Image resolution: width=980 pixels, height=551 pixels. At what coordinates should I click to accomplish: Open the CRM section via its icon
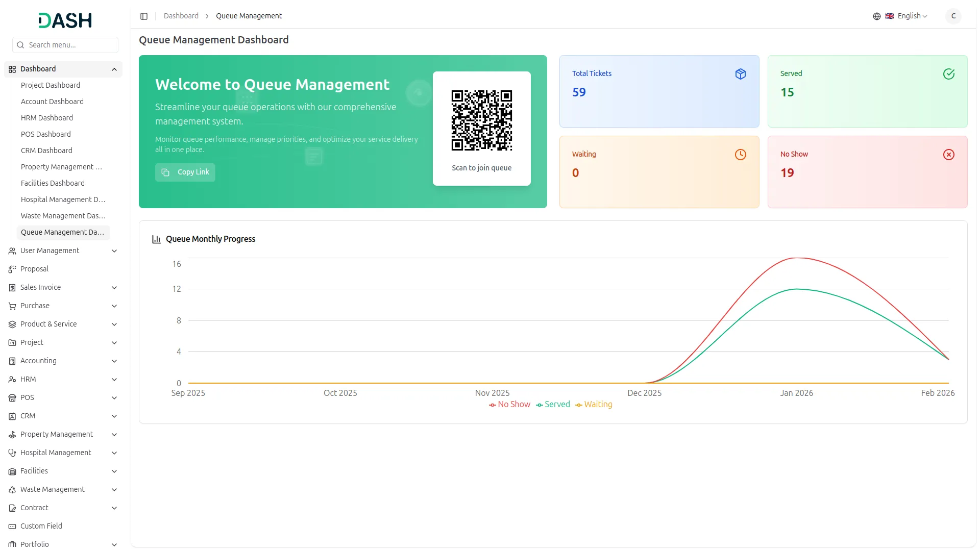pos(12,416)
